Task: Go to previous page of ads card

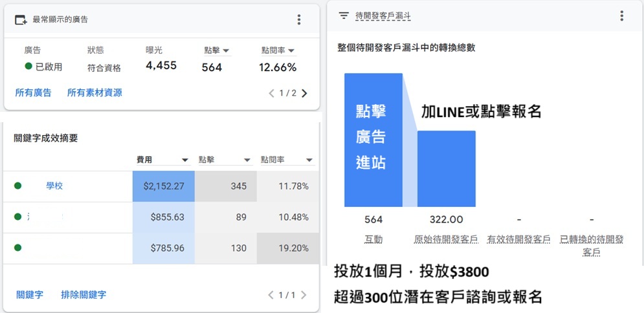Action: [272, 93]
